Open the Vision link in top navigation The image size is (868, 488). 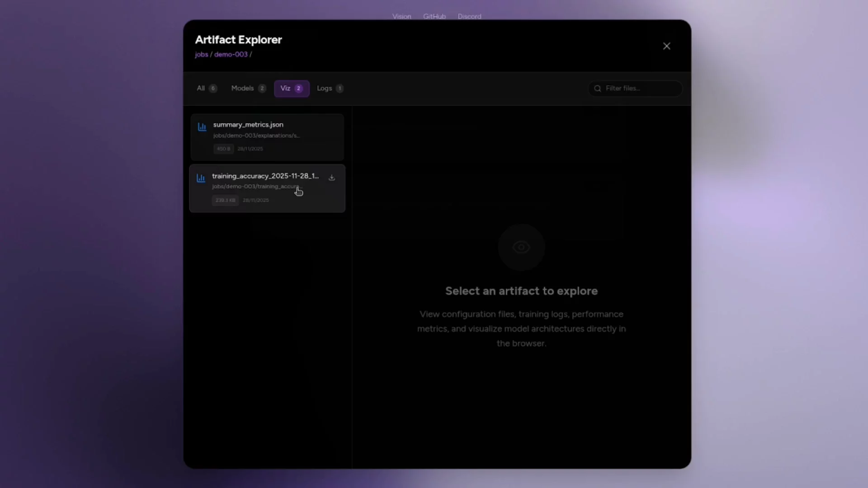(402, 16)
